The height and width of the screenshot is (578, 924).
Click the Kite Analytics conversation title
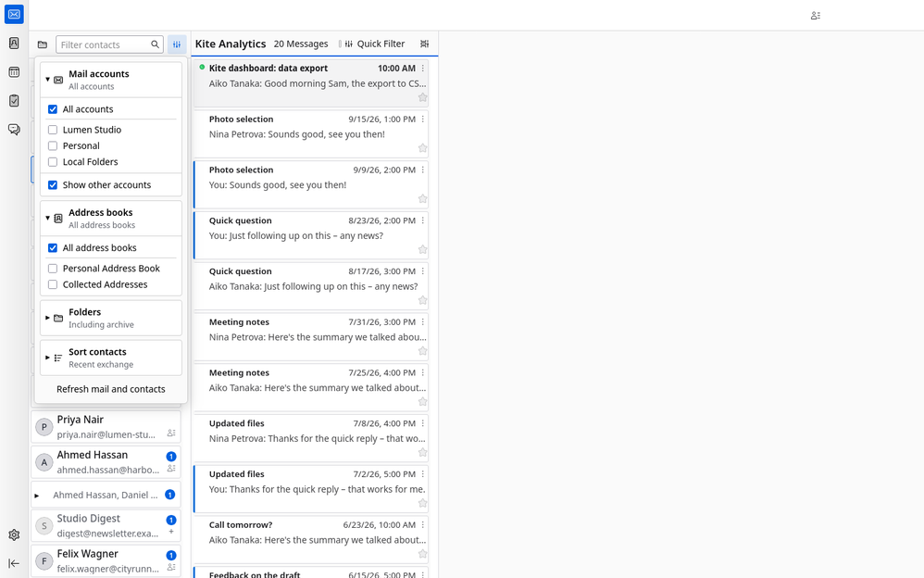click(231, 44)
